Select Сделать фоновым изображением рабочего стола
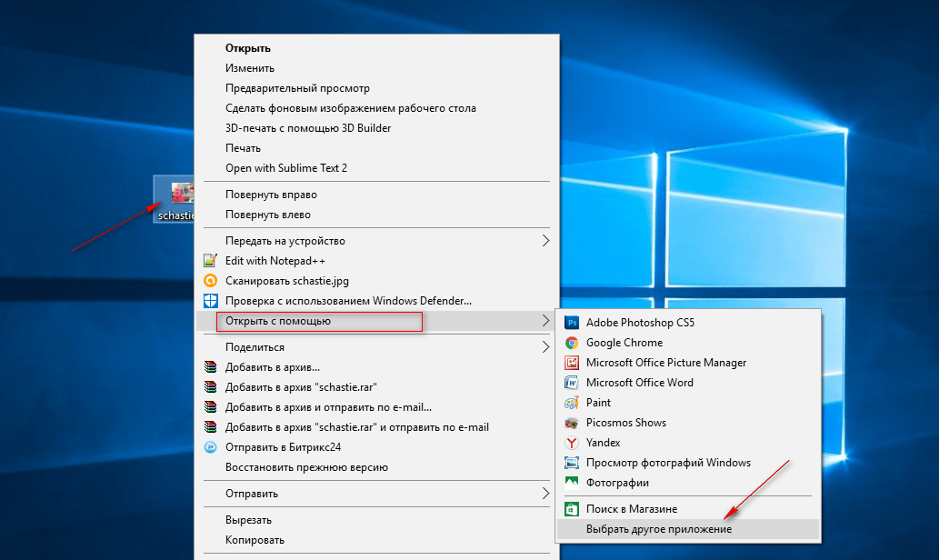Image resolution: width=939 pixels, height=560 pixels. (x=351, y=108)
